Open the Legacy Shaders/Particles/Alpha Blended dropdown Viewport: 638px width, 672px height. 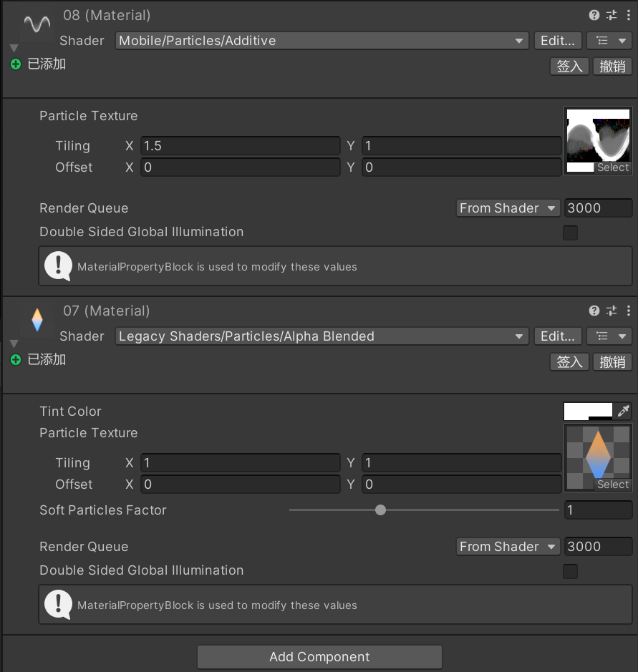322,336
